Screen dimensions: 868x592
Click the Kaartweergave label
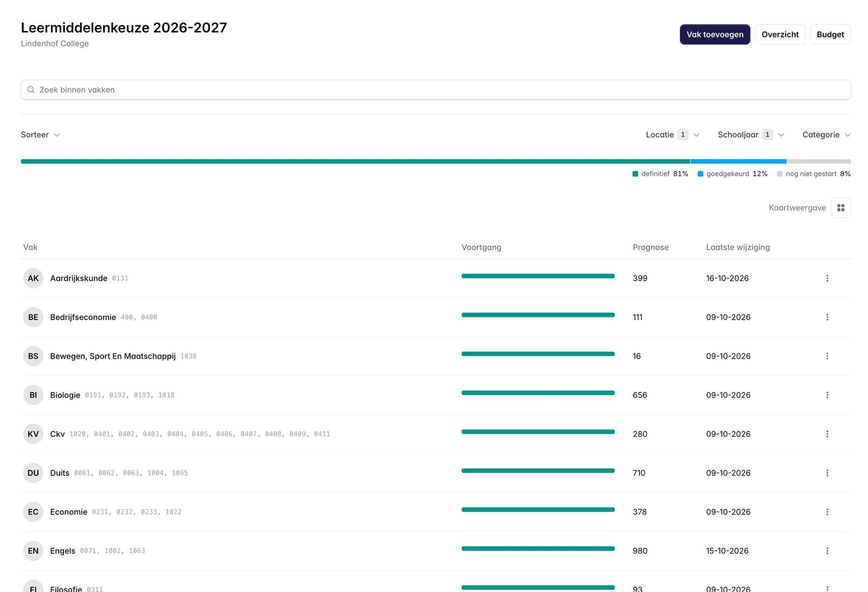pyautogui.click(x=797, y=208)
